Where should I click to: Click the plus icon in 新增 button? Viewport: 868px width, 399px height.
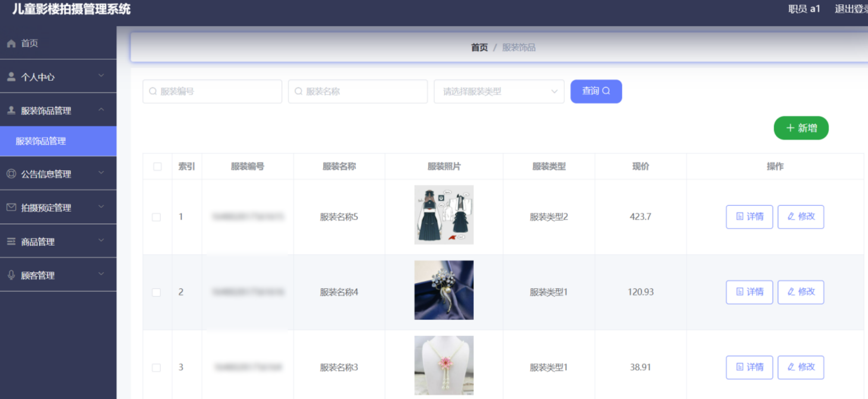click(x=790, y=128)
